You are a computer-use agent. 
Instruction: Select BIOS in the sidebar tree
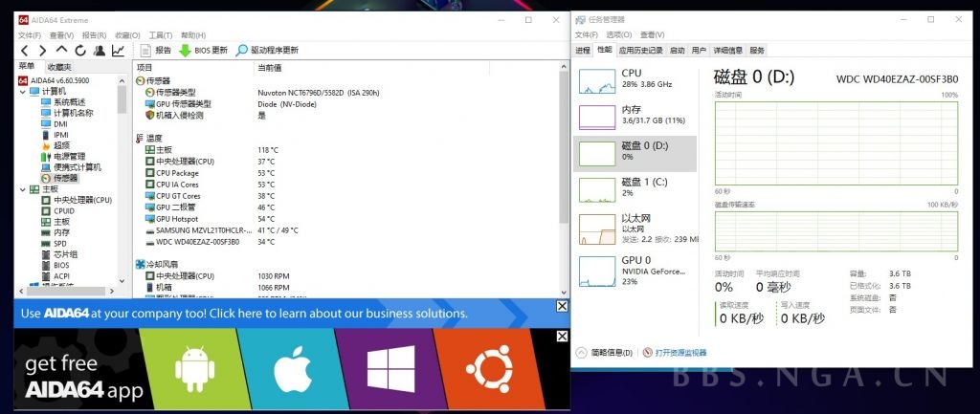click(x=55, y=266)
